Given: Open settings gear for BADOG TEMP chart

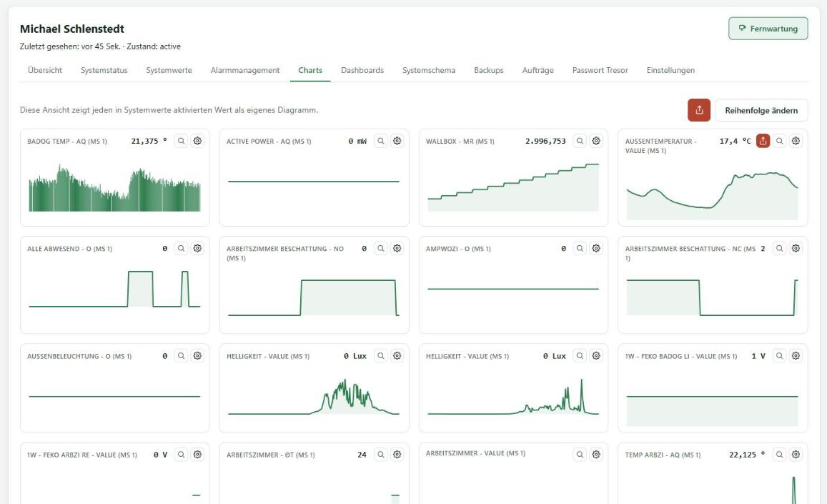Looking at the screenshot, I should coord(197,141).
